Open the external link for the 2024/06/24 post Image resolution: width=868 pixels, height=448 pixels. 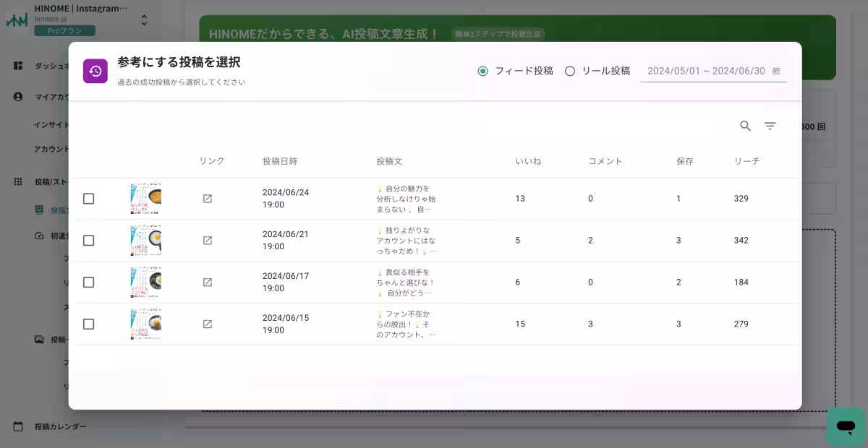click(x=207, y=198)
